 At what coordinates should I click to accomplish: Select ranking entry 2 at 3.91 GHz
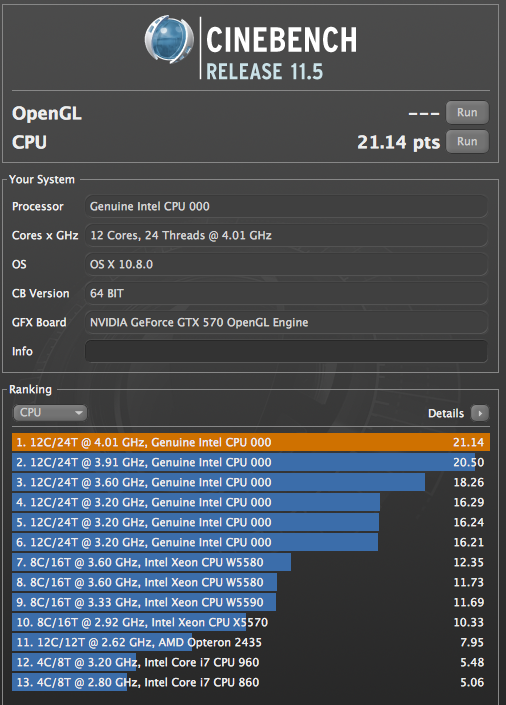point(251,462)
